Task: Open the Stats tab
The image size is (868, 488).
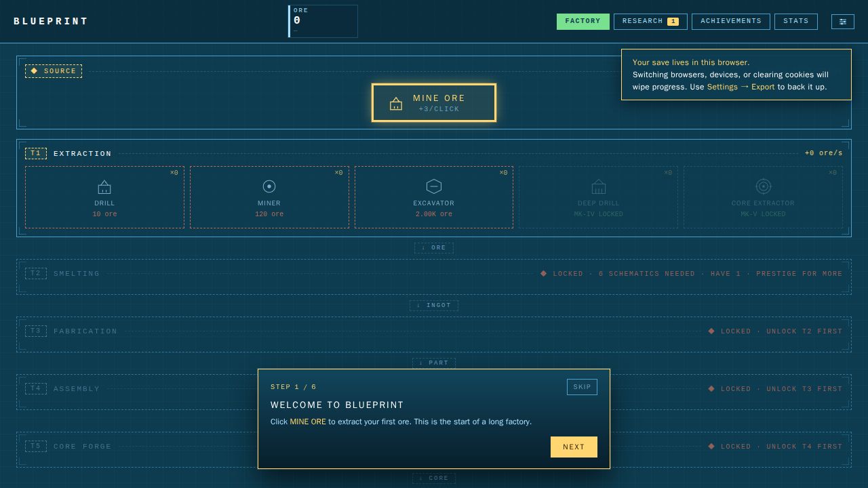Action: click(x=796, y=22)
